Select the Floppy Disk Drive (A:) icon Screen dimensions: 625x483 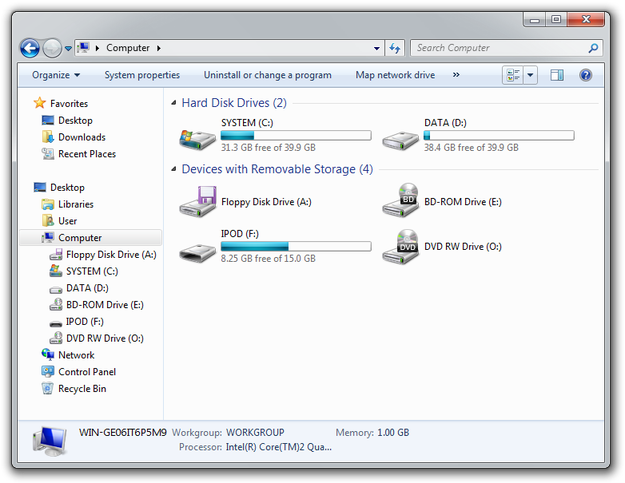197,202
